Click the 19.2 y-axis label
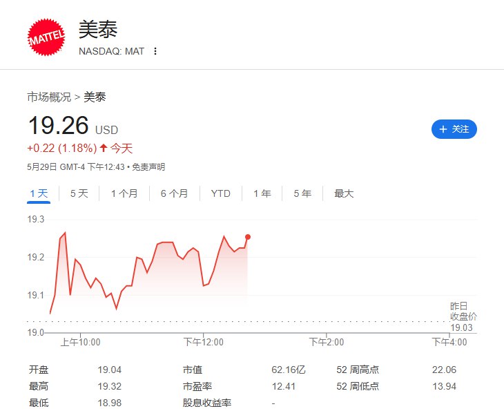This screenshot has width=504, height=420. pyautogui.click(x=36, y=257)
